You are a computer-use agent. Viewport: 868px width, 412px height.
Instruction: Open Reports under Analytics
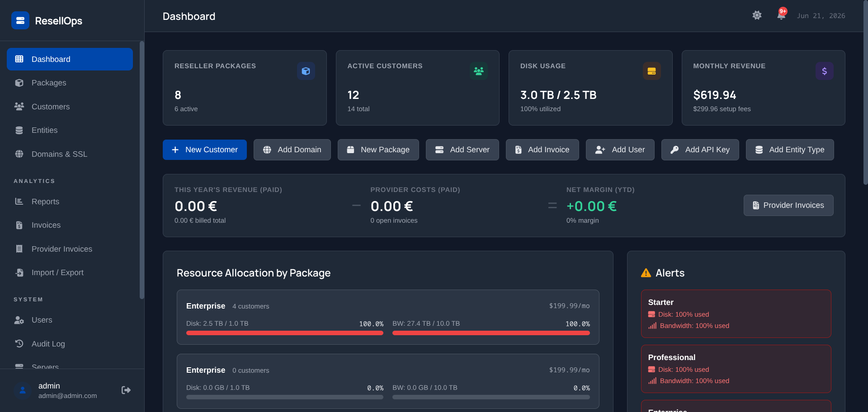(x=70, y=201)
